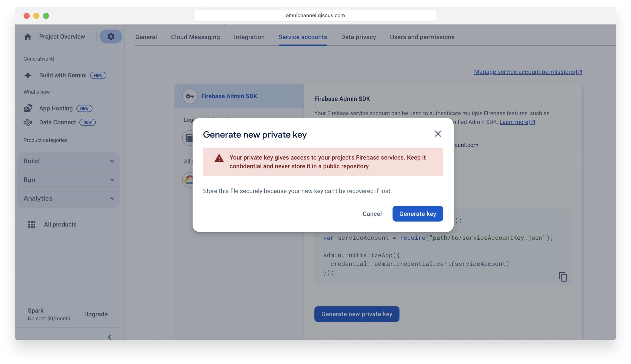
Task: Confirm with the Generate key button
Action: 417,214
